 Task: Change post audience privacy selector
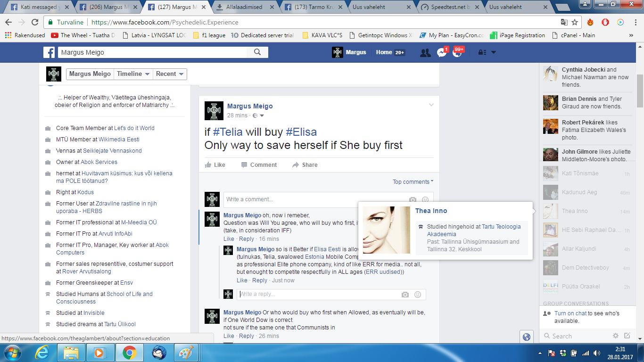point(258,115)
